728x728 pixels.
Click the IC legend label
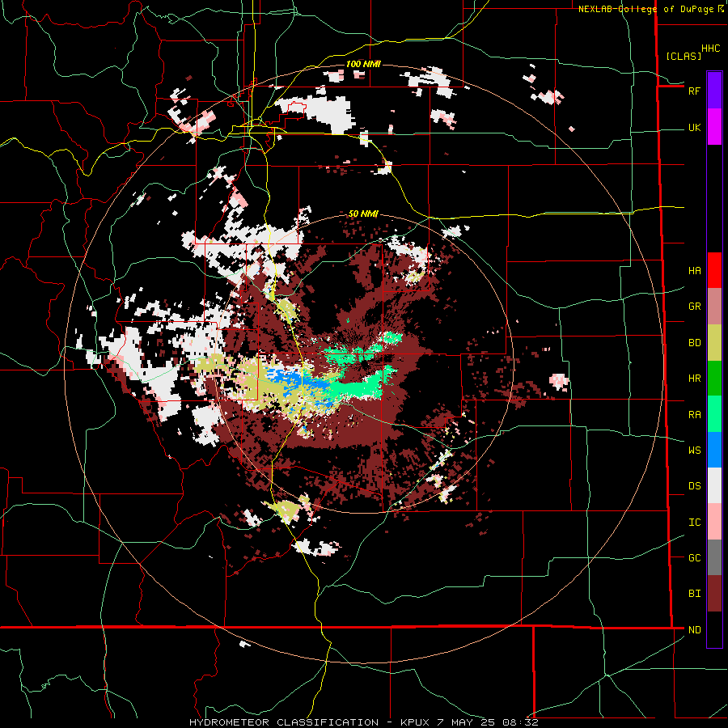694,523
